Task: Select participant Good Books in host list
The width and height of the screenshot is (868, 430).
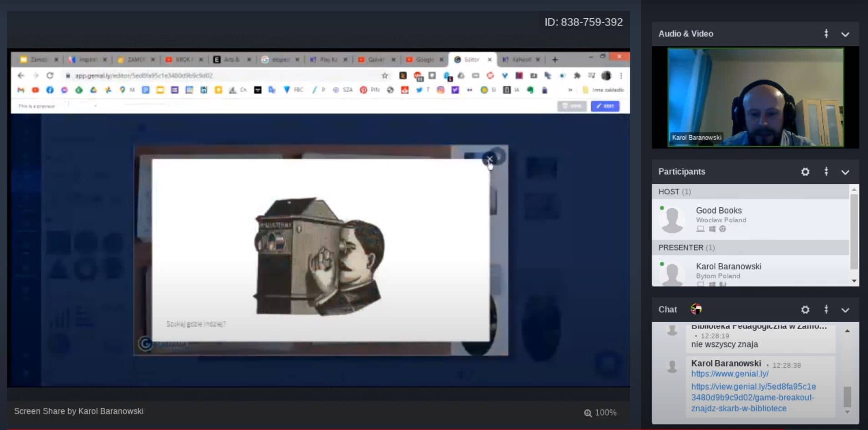Action: pos(750,219)
